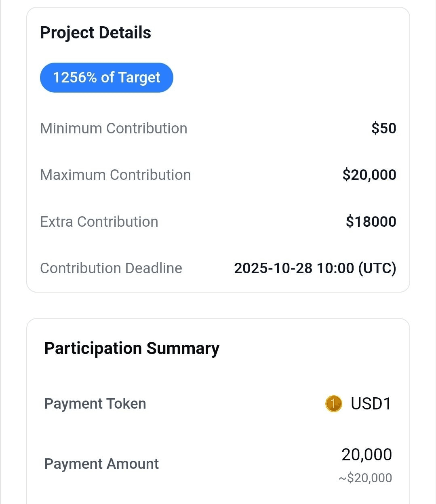Click the Contribution Deadline label
Viewport: 436px width, 504px height.
pyautogui.click(x=111, y=268)
